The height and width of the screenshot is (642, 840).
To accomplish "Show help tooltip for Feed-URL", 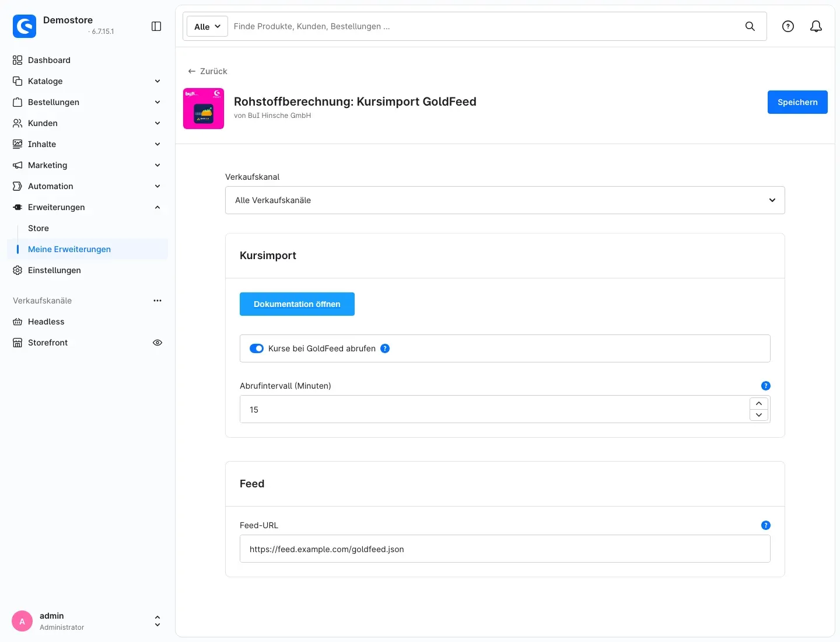I will [766, 525].
